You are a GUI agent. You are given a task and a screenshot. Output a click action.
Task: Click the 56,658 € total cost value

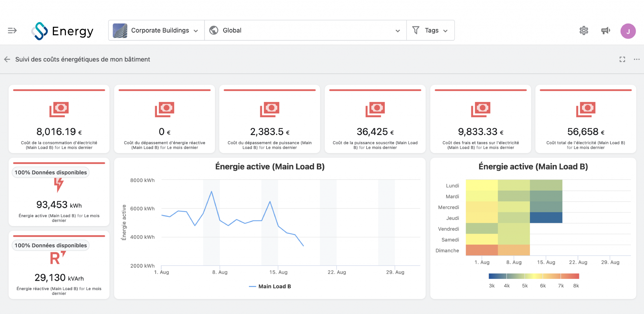pyautogui.click(x=586, y=132)
